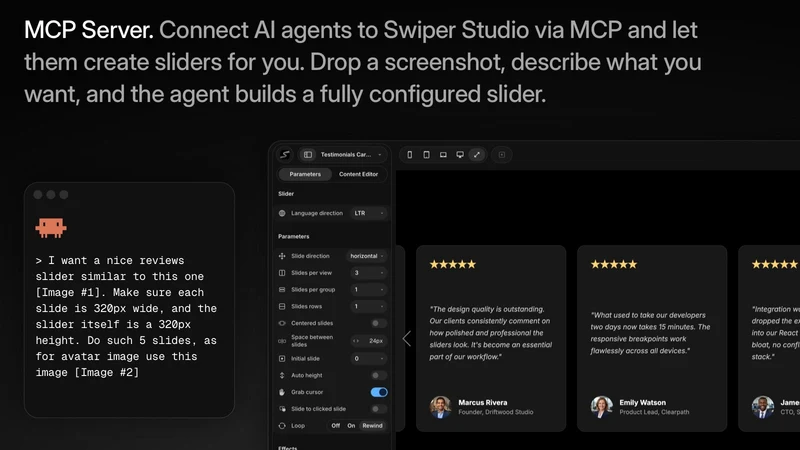Select the desktop monitor preview icon
This screenshot has width=800, height=450.
460,155
